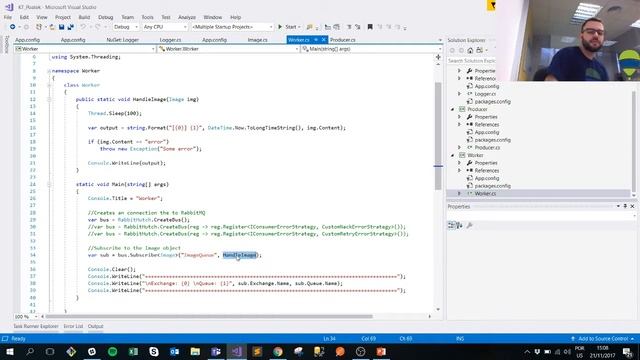Click the code editor vertical scrollbar

click(438, 137)
